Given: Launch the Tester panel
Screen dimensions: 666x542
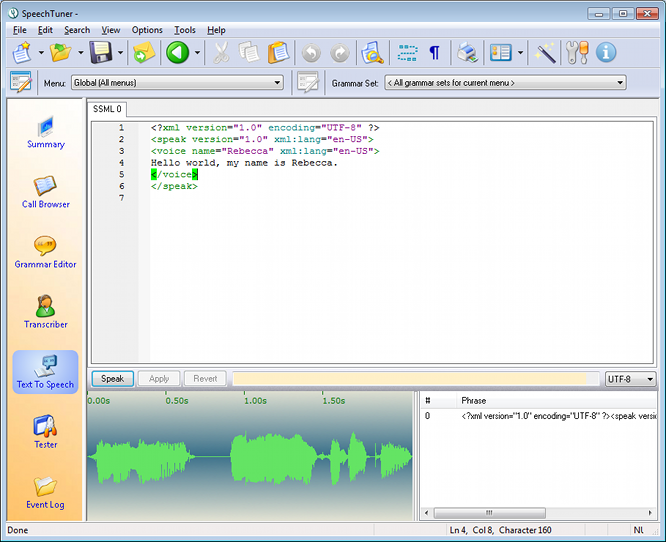Looking at the screenshot, I should [x=45, y=432].
